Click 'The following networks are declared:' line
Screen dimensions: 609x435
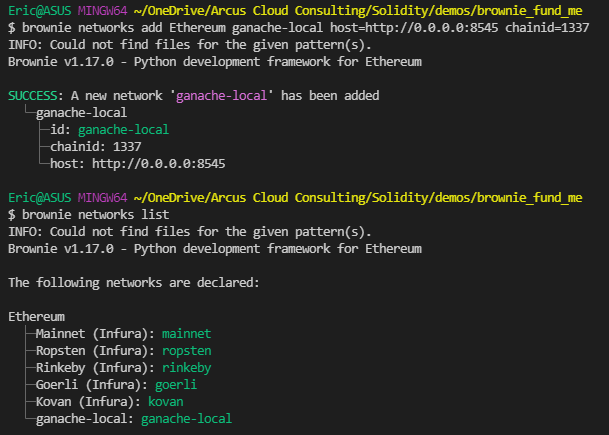[134, 283]
